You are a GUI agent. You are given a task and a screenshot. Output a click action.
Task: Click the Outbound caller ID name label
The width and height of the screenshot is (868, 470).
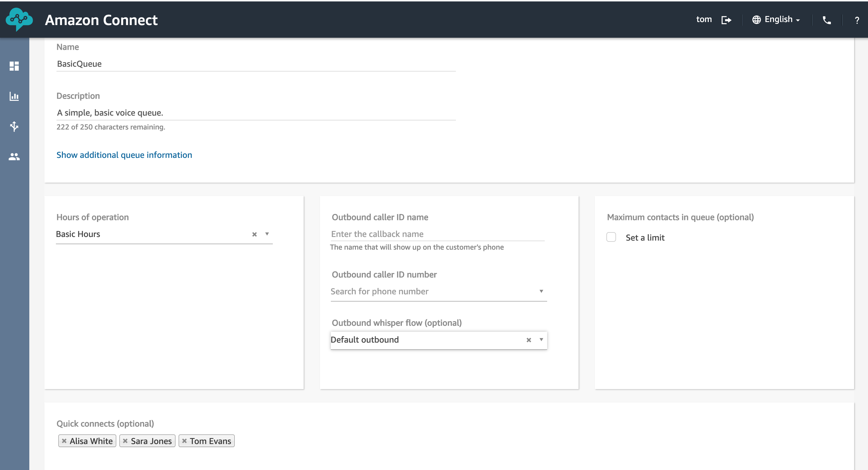click(x=380, y=217)
